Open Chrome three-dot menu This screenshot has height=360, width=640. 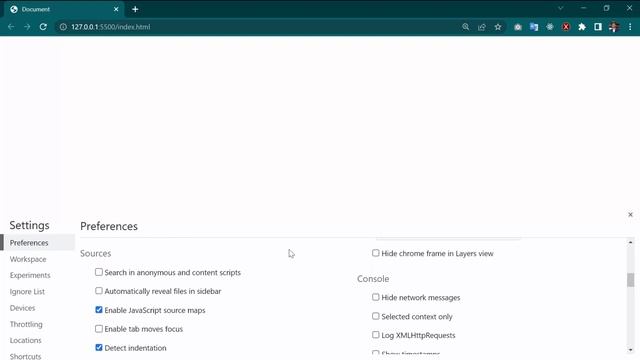[630, 27]
